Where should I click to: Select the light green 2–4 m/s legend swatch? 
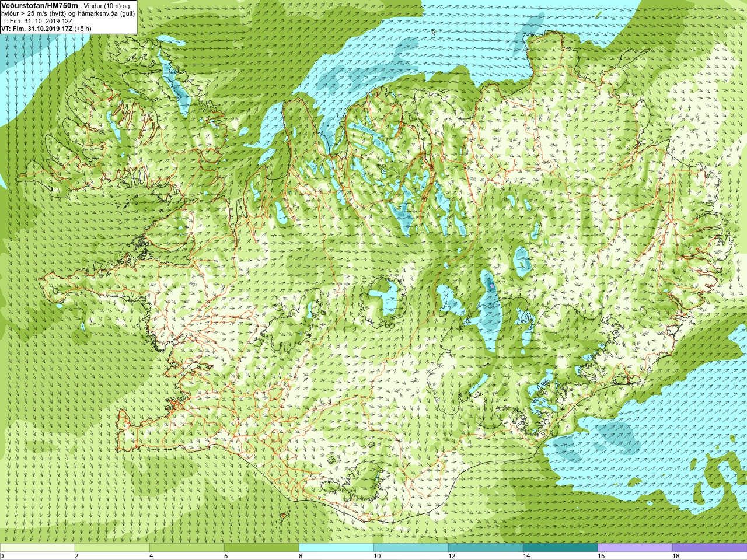tap(112, 548)
